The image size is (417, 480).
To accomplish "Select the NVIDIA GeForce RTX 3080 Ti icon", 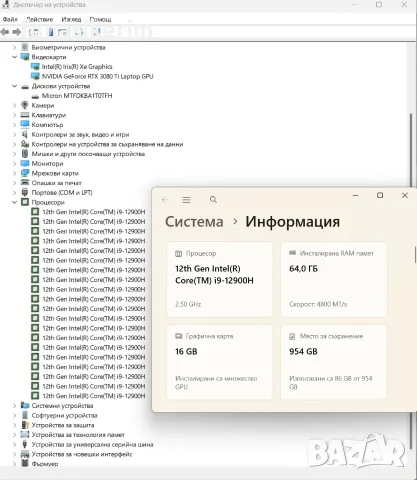I will (x=35, y=76).
